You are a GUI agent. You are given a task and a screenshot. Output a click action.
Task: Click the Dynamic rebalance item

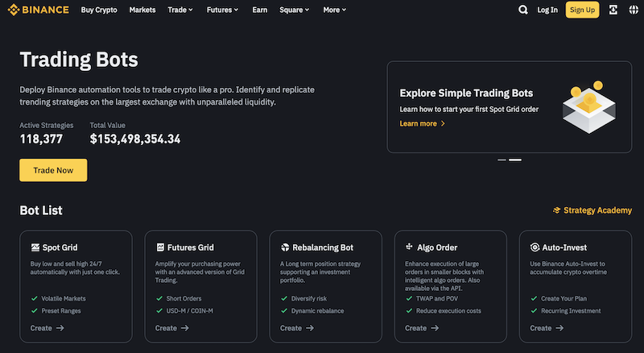coord(312,310)
